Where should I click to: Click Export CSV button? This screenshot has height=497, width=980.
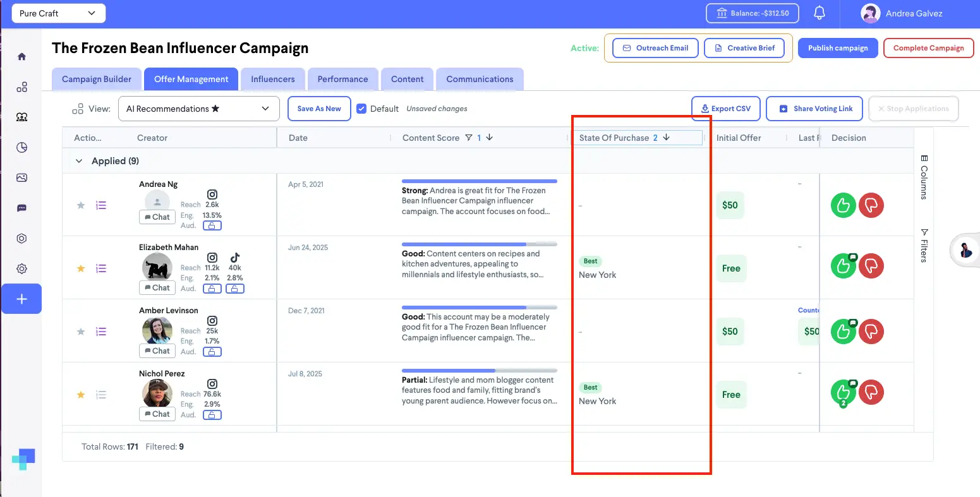pos(726,109)
